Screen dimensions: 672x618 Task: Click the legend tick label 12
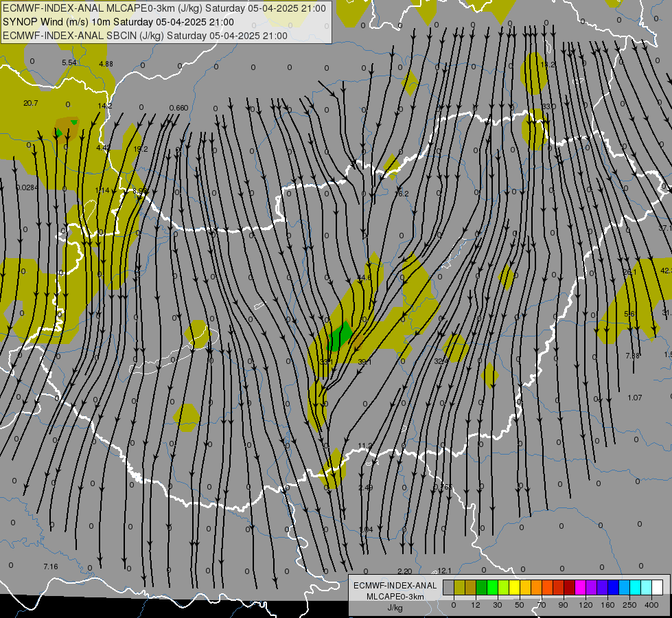(475, 605)
